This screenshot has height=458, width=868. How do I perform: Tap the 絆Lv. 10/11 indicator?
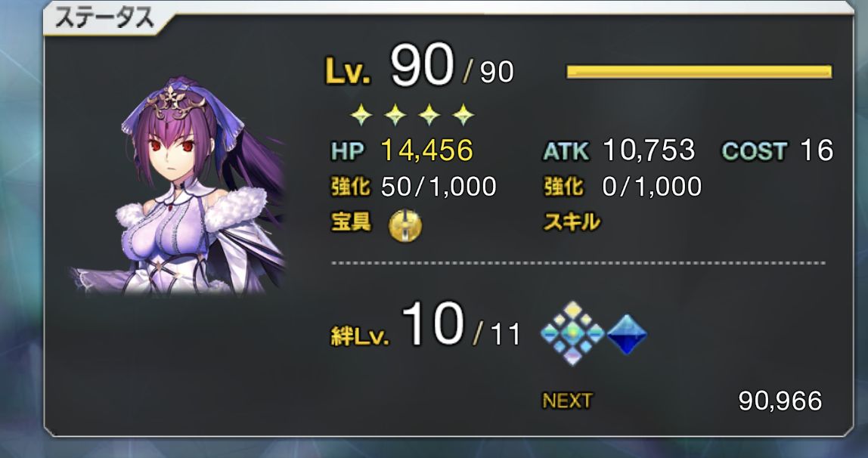[x=426, y=326]
